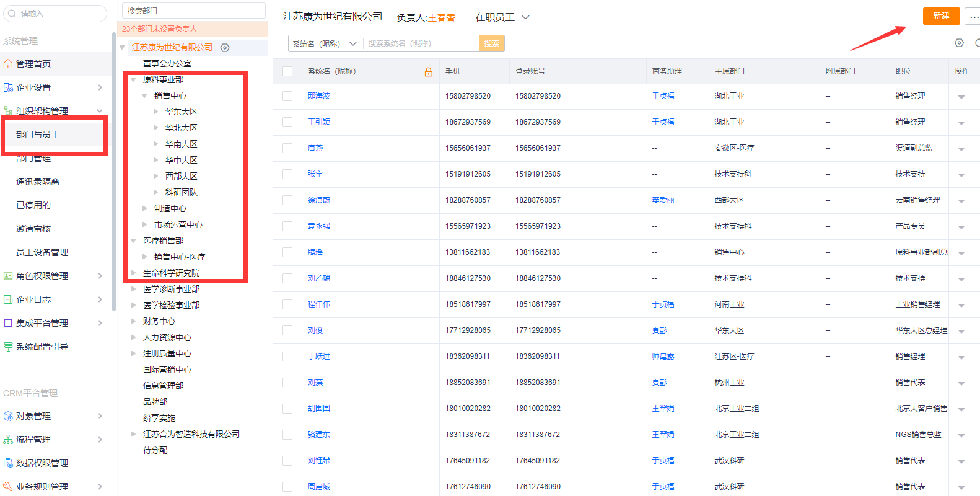Open action arrow for row 18362098311
The height and width of the screenshot is (496, 980).
(x=961, y=357)
